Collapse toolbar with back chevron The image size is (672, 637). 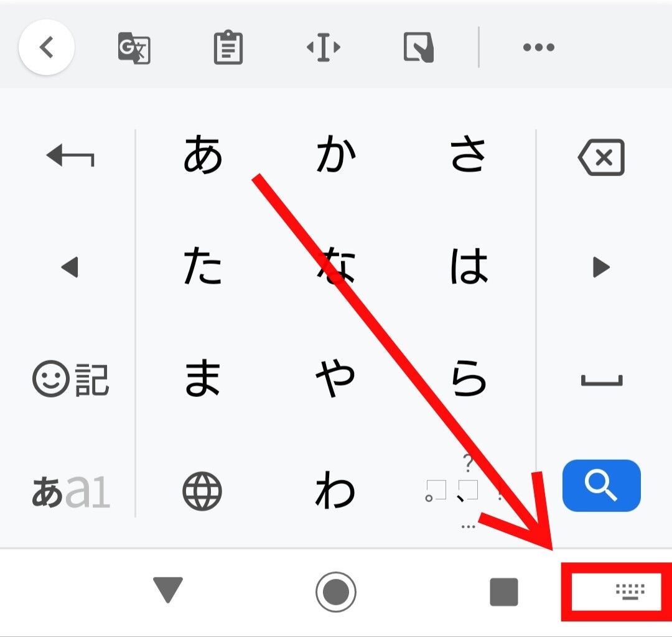click(x=47, y=47)
